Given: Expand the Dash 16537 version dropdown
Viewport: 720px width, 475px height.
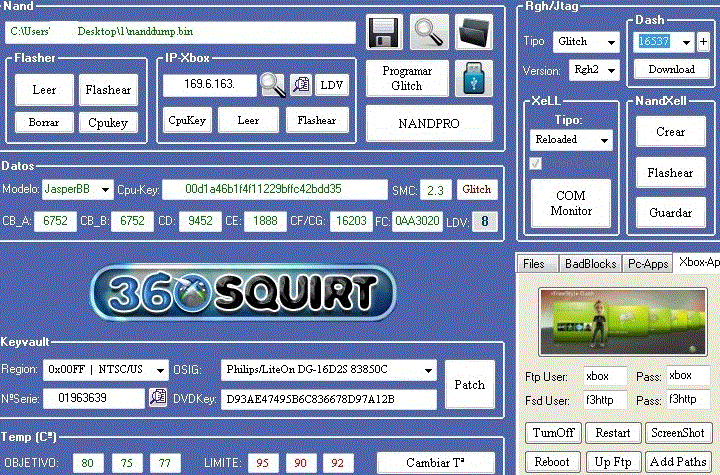Looking at the screenshot, I should click(686, 42).
